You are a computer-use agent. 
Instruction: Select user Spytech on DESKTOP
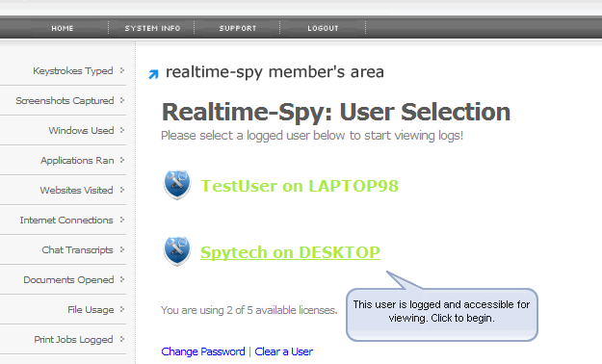290,252
